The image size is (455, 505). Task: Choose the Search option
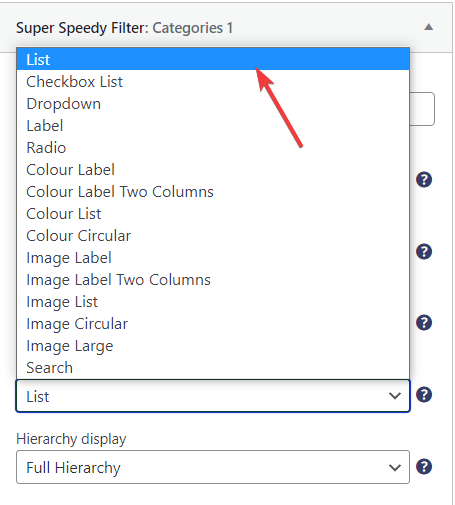pos(213,368)
